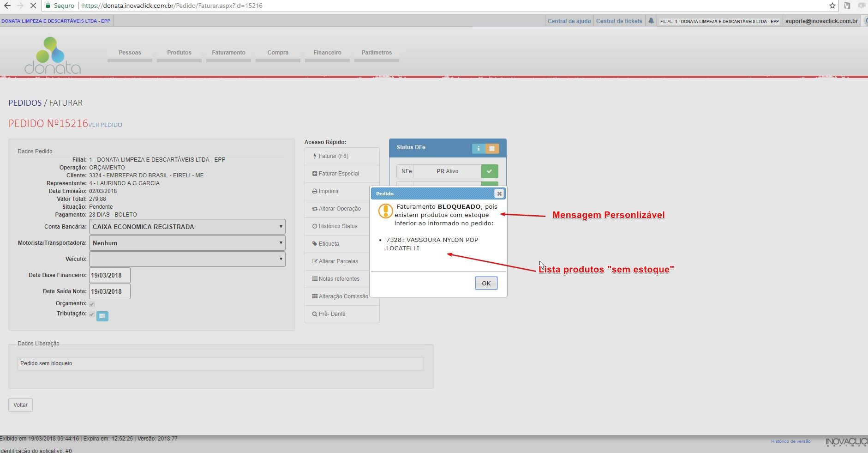868x453 pixels.
Task: Open the Veículo dropdown
Action: [187, 259]
